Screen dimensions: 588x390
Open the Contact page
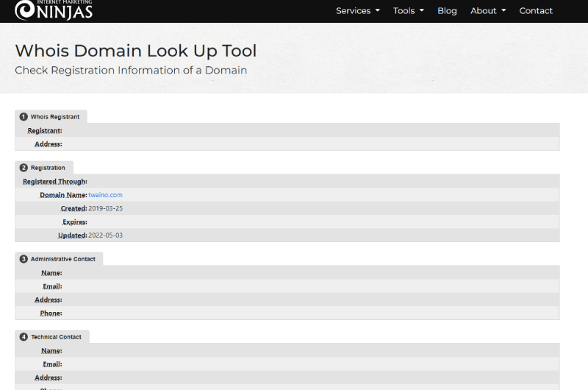click(536, 11)
